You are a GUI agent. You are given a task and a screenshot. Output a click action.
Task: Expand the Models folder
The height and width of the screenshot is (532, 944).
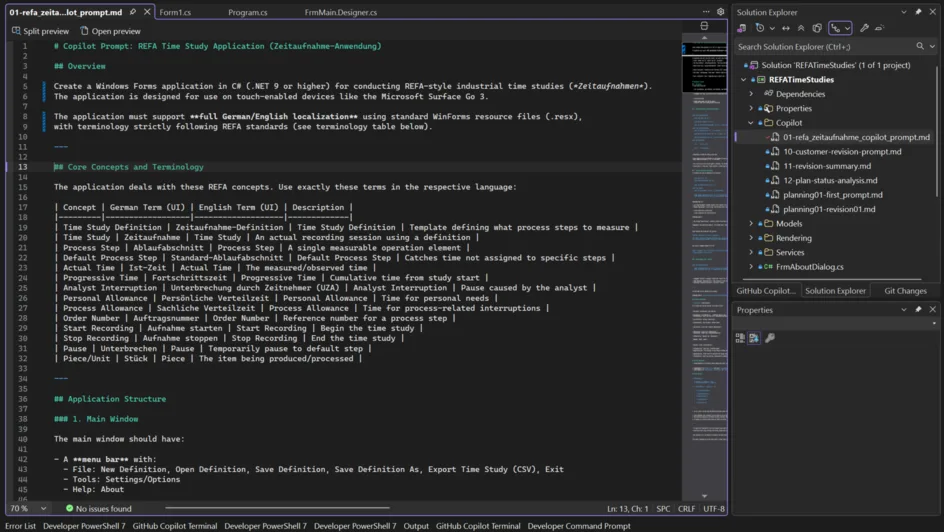click(751, 223)
